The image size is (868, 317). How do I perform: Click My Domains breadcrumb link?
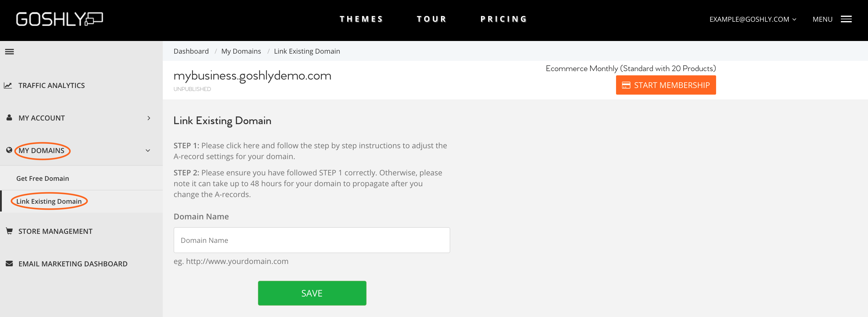241,51
